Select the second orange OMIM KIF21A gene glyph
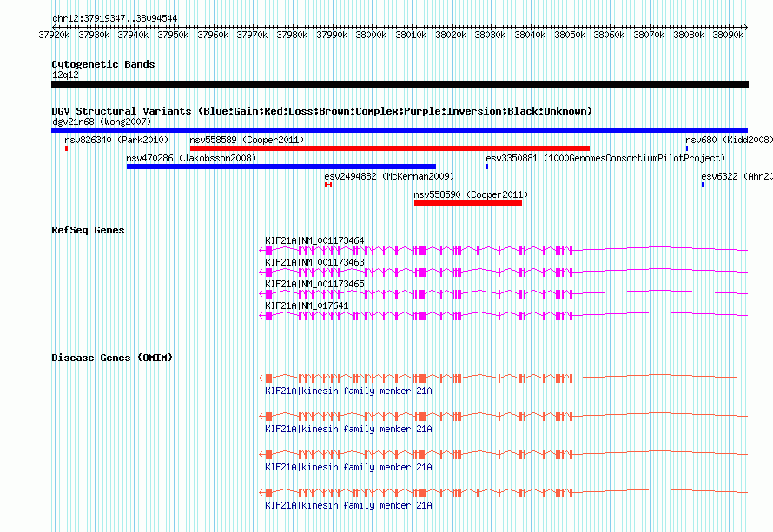The image size is (773, 532). coord(504,417)
